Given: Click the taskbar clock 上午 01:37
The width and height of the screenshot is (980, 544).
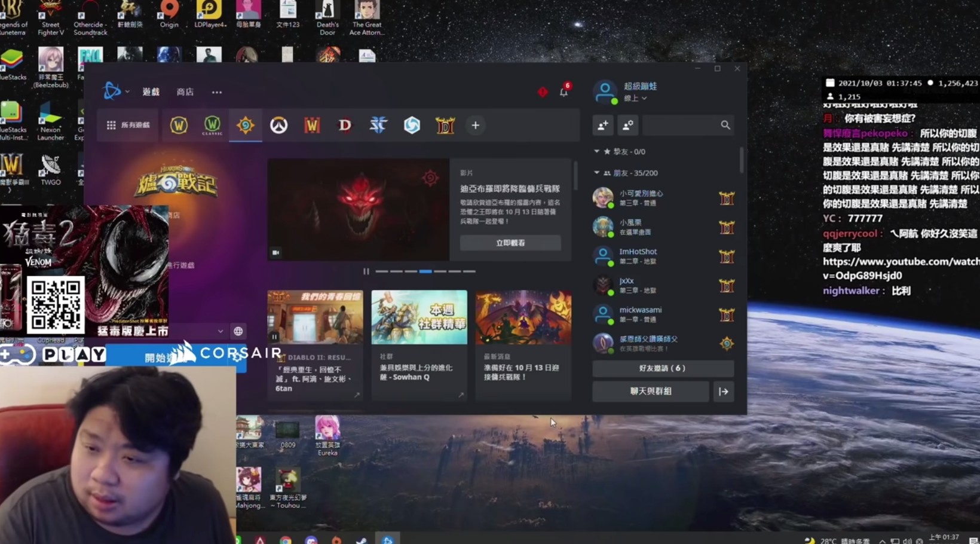Looking at the screenshot, I should pyautogui.click(x=944, y=537).
